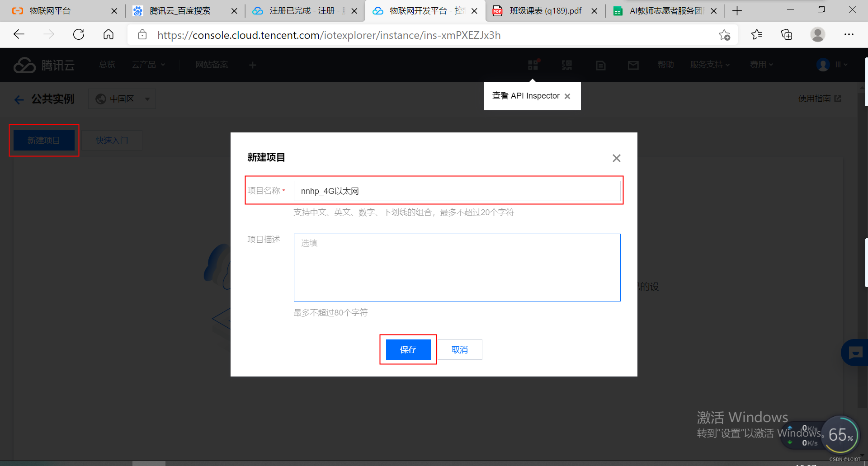Open the site lock info icon

click(142, 35)
